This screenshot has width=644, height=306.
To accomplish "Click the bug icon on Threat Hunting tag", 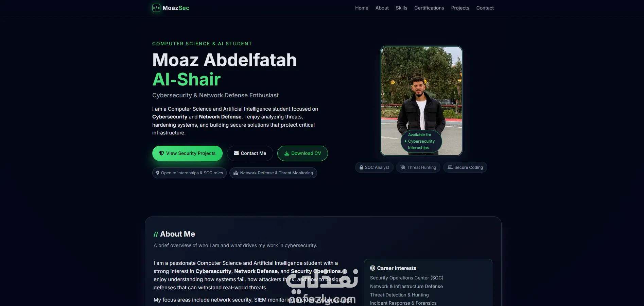I will tap(403, 167).
